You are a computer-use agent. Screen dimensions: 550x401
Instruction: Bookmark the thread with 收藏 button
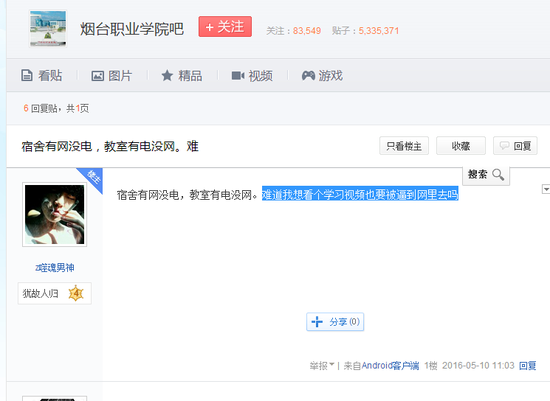(x=461, y=146)
